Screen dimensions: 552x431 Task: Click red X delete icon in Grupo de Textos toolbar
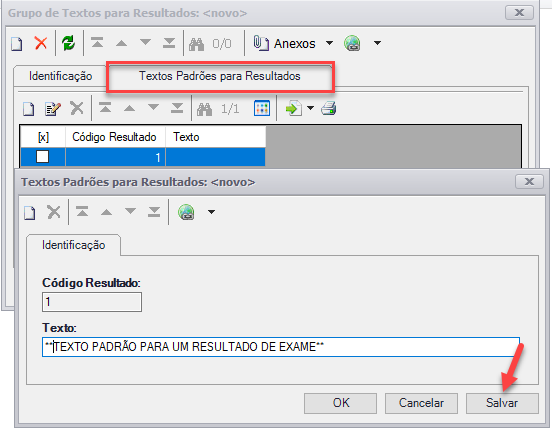[x=41, y=43]
